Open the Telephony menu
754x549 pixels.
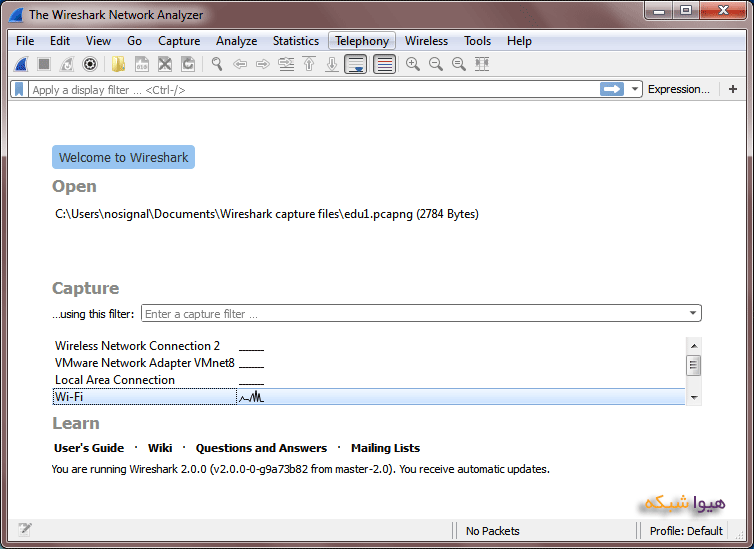point(362,41)
